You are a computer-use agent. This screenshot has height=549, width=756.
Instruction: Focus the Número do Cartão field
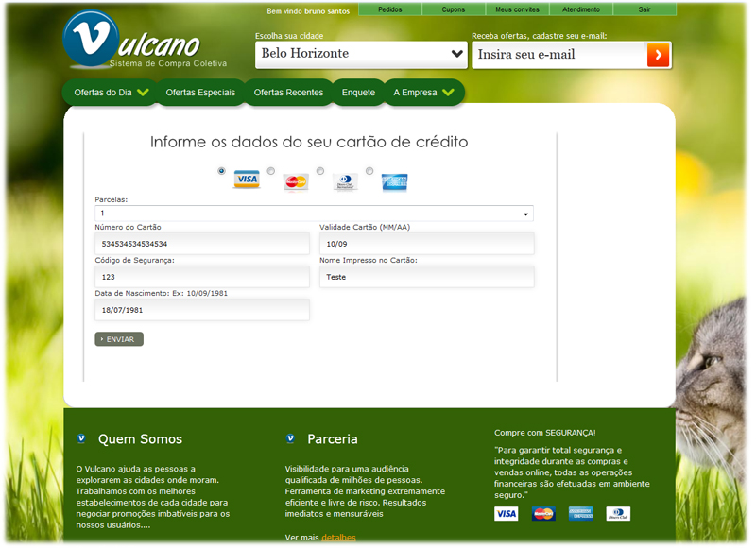click(202, 244)
